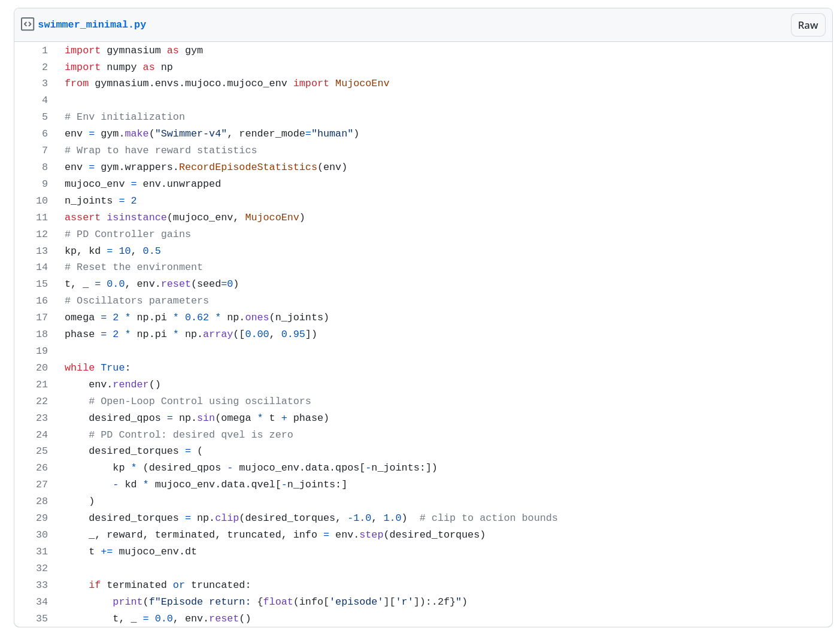The width and height of the screenshot is (840, 631).
Task: Open the swimmer_minimal.py file link
Action: tap(92, 25)
